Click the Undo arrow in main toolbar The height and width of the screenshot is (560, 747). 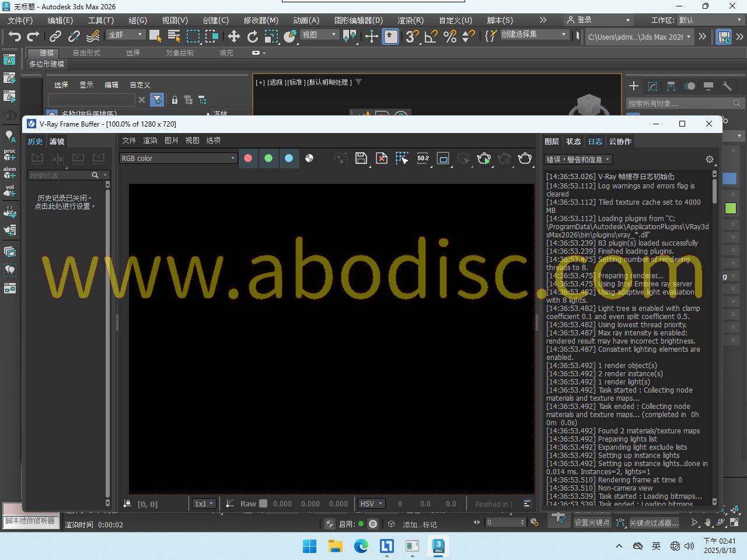coord(15,36)
